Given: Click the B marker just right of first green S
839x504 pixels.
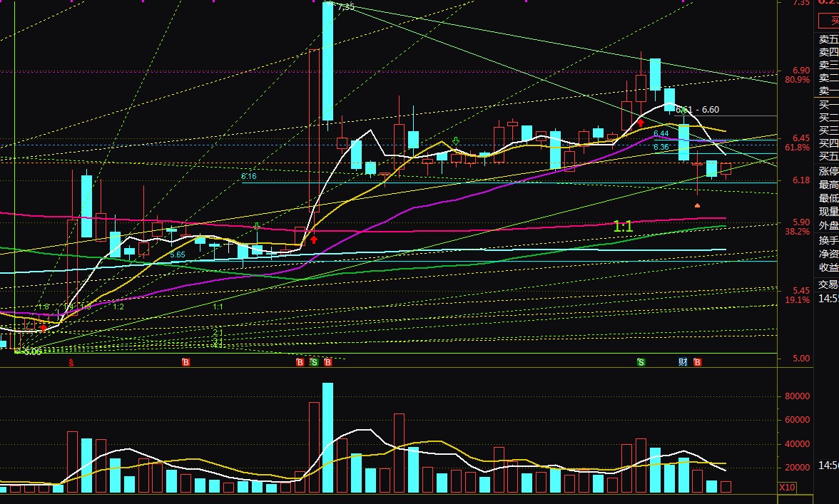Looking at the screenshot, I should pyautogui.click(x=328, y=362).
